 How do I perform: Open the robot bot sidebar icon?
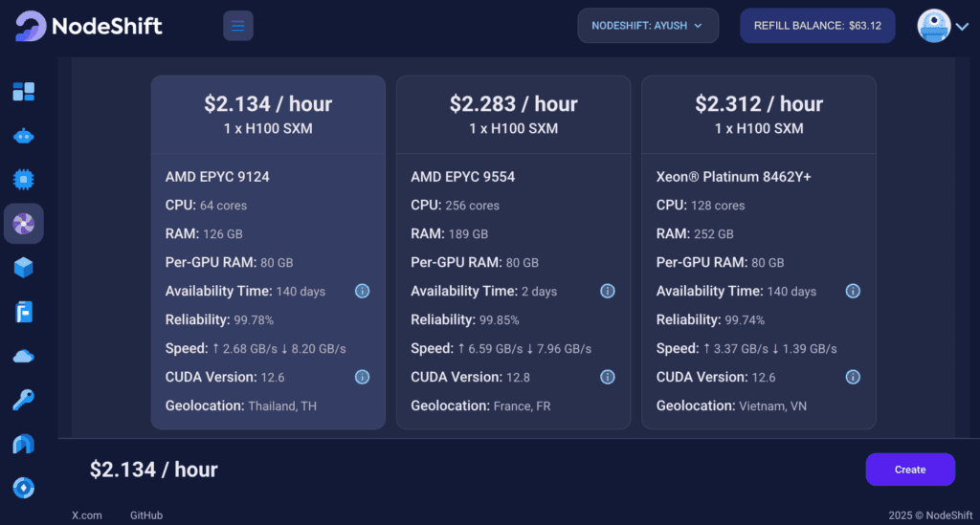pos(24,136)
